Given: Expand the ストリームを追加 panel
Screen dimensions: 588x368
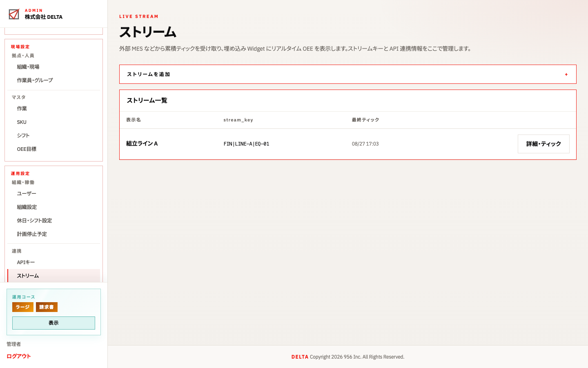Looking at the screenshot, I should tap(347, 74).
